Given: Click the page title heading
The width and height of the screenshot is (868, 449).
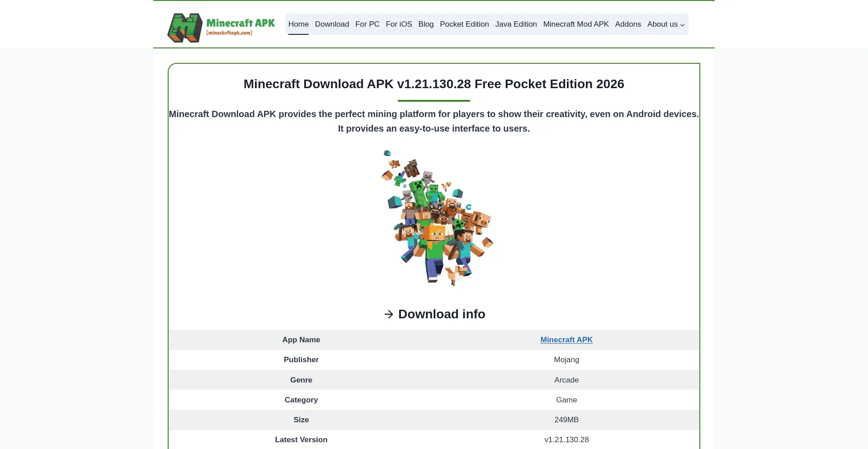Looking at the screenshot, I should tap(434, 84).
